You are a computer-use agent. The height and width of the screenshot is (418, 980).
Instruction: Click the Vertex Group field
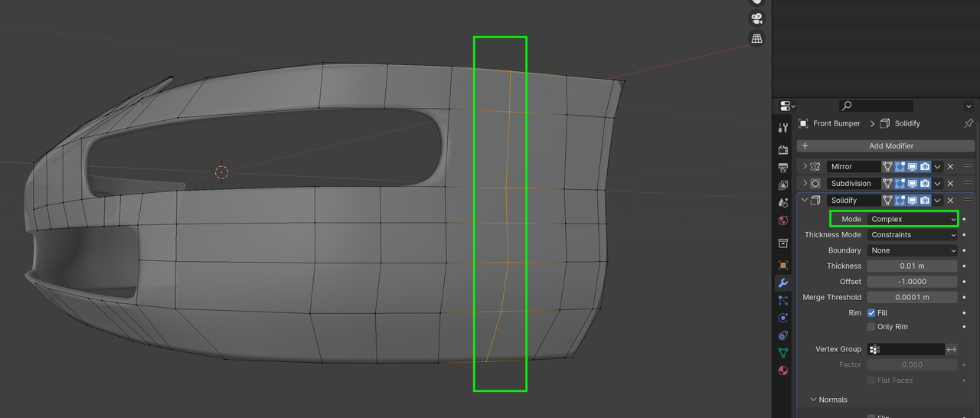coord(906,349)
